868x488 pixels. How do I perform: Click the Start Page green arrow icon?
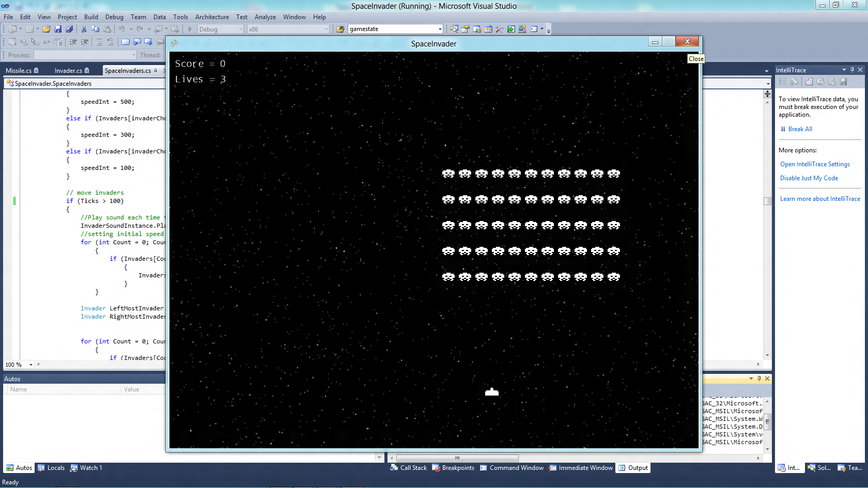click(510, 29)
